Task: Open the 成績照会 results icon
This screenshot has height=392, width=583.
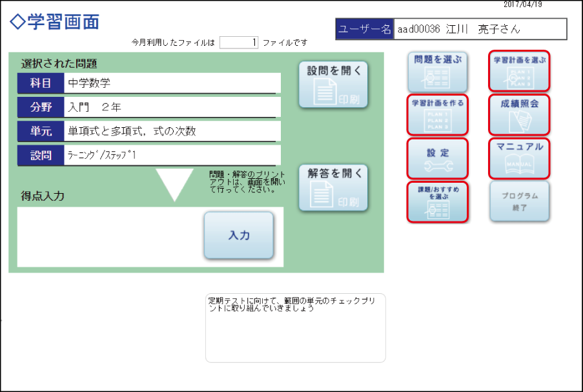Action: click(519, 115)
